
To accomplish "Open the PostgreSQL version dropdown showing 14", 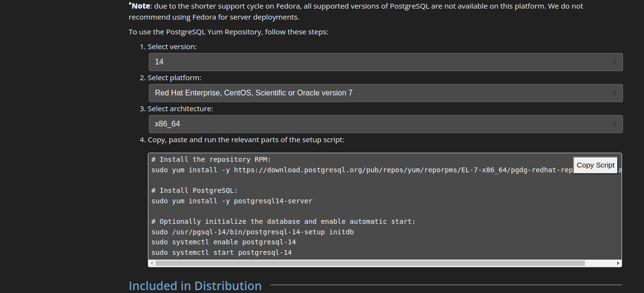I will click(x=385, y=62).
